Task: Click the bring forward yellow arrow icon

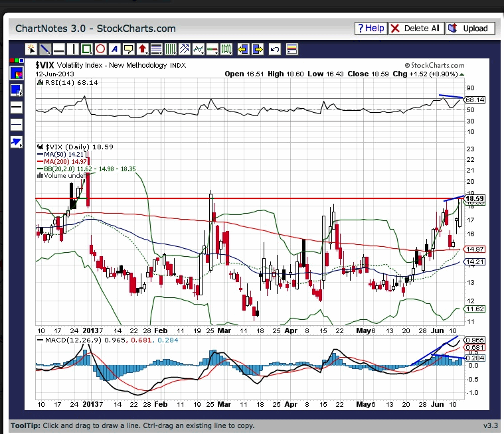Action: point(258,49)
